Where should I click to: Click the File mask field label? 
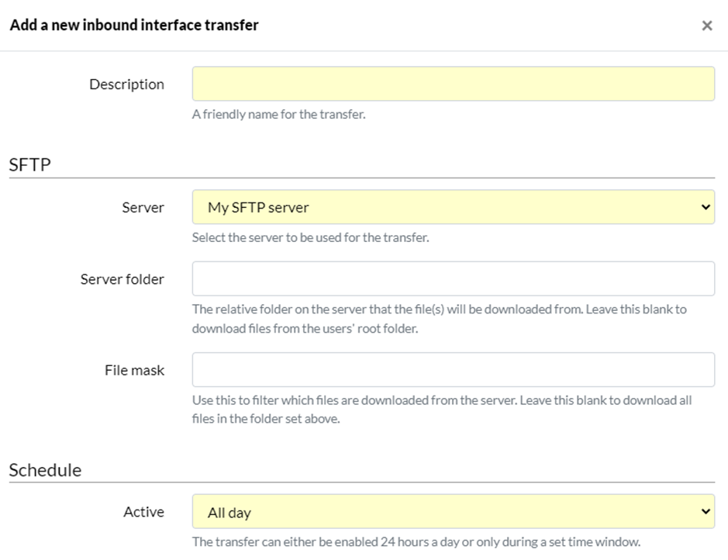click(x=134, y=370)
